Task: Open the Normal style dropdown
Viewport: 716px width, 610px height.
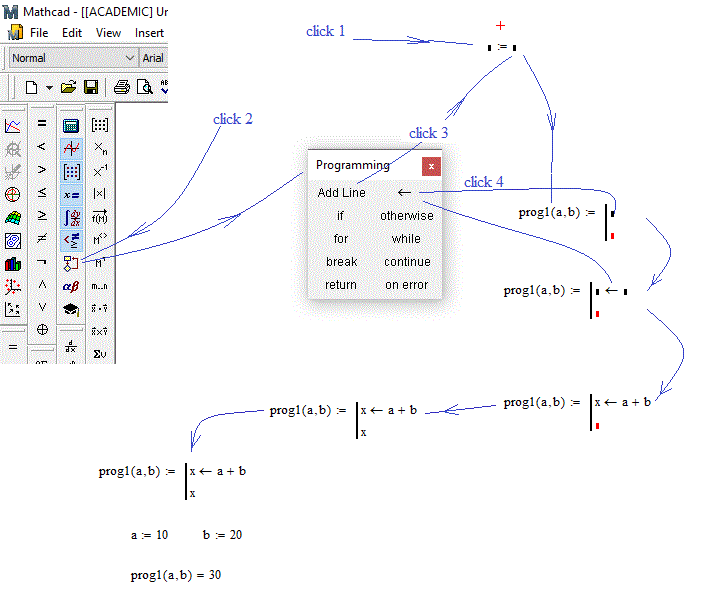Action: (130, 58)
